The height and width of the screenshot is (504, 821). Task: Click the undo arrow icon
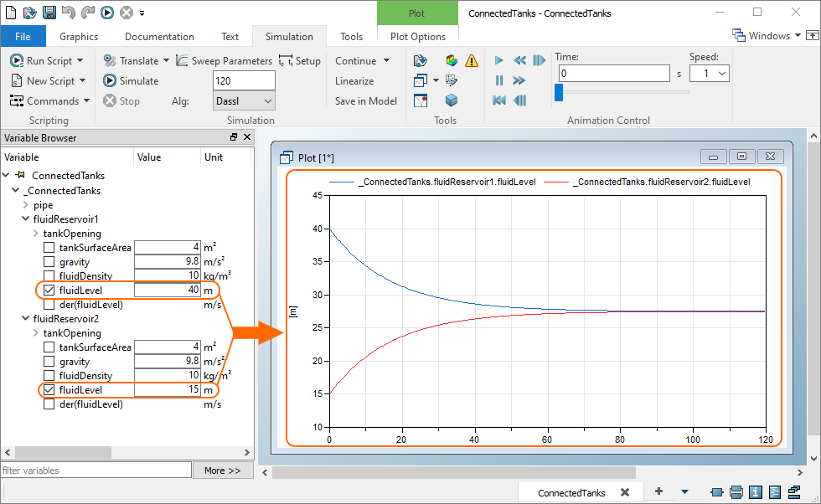68,13
